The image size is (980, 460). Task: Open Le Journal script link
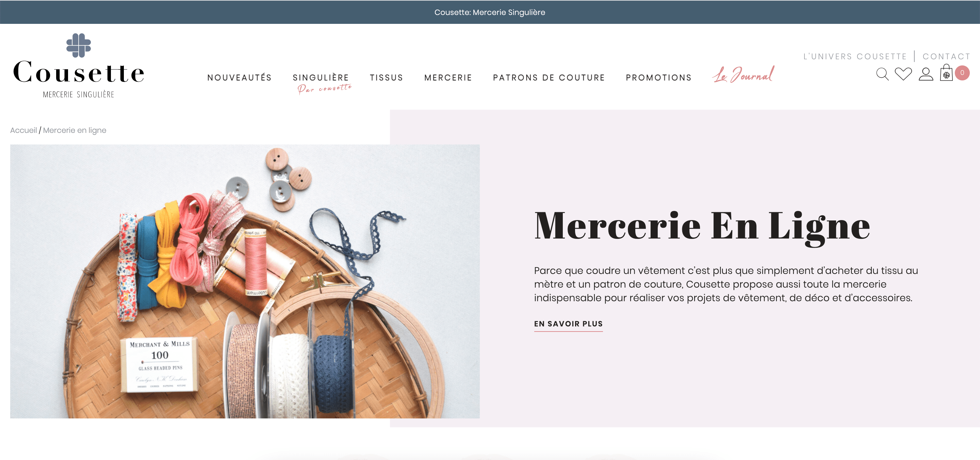click(743, 75)
